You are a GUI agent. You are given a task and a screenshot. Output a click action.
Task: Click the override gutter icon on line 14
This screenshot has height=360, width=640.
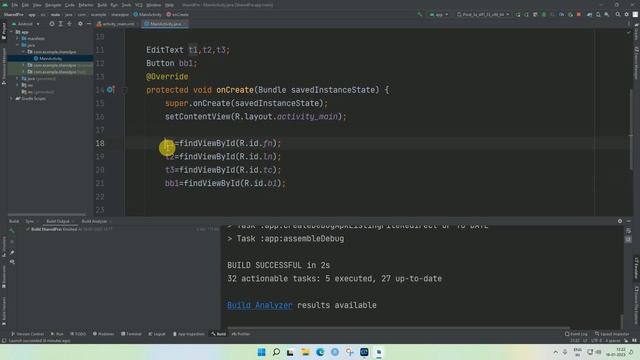110,90
